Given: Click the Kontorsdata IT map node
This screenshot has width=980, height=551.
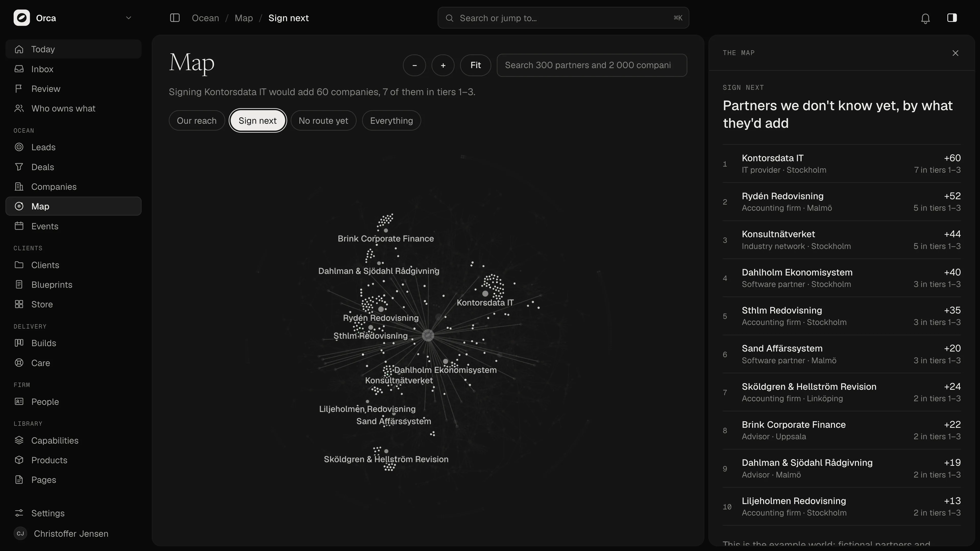Looking at the screenshot, I should [x=485, y=294].
